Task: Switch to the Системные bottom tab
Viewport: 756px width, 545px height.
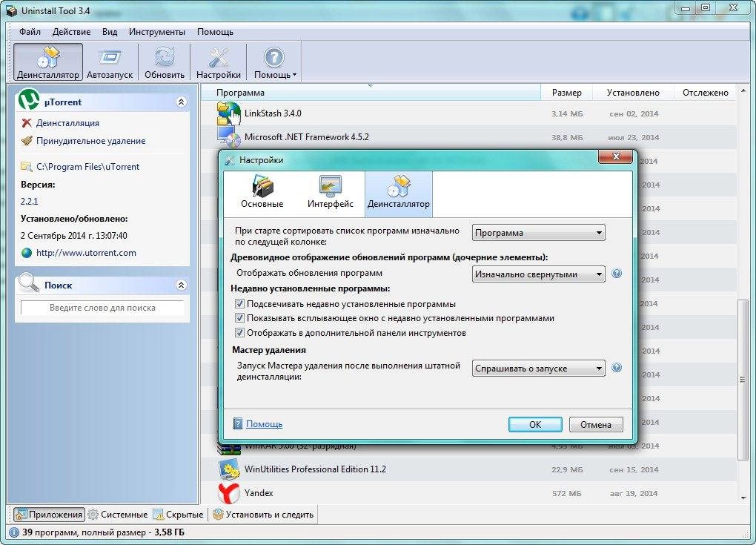Action: [118, 515]
